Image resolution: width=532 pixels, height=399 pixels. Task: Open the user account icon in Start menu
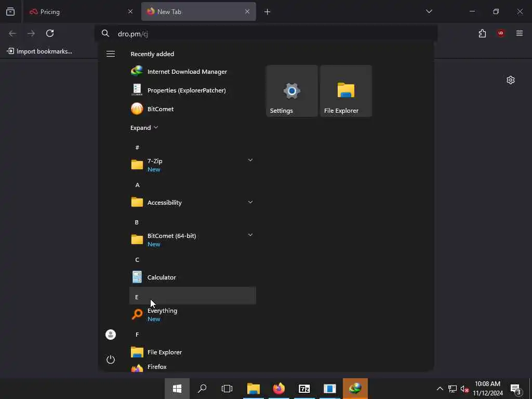[x=111, y=335]
